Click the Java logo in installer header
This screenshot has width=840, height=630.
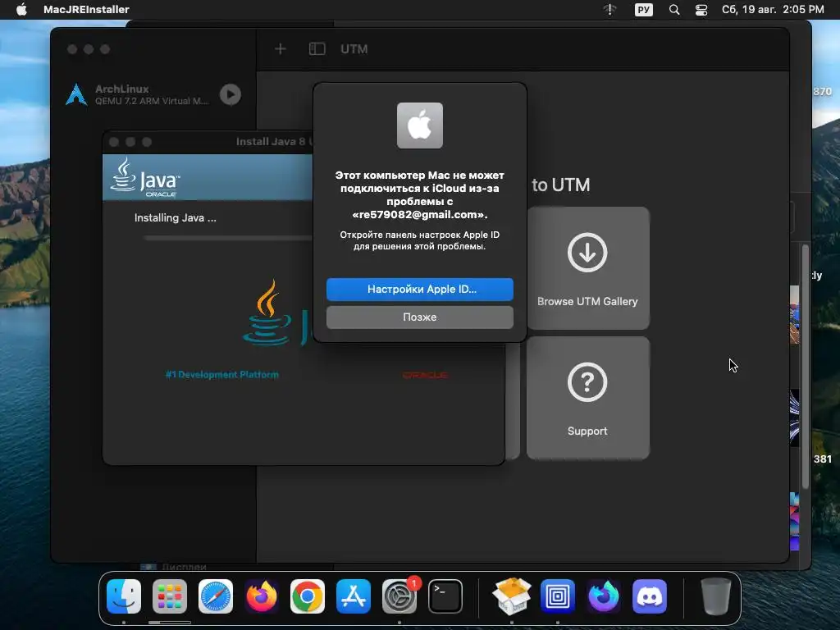pos(145,177)
